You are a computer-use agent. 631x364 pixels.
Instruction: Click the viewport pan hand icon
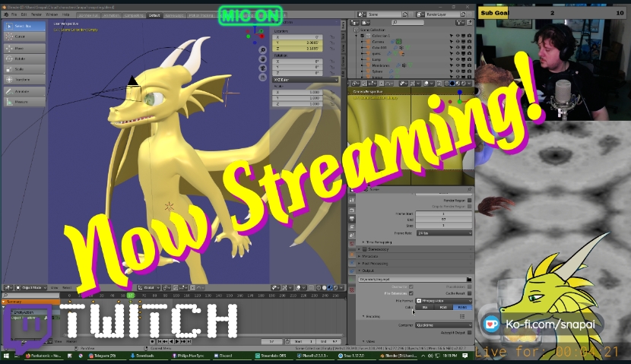click(263, 59)
